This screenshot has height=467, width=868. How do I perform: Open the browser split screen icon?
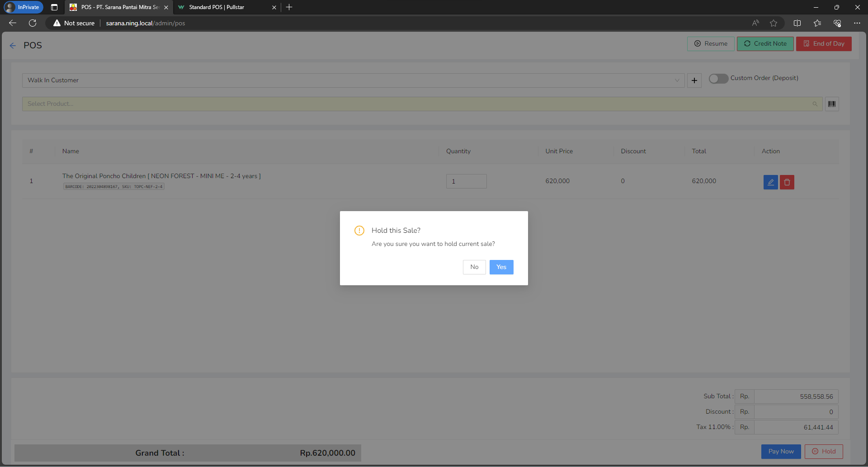tap(797, 23)
